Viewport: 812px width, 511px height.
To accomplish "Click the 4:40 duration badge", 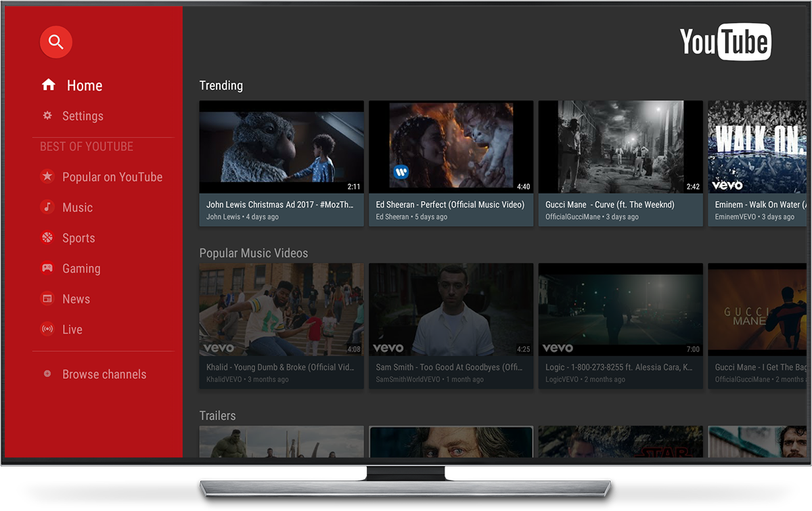I will 523,187.
